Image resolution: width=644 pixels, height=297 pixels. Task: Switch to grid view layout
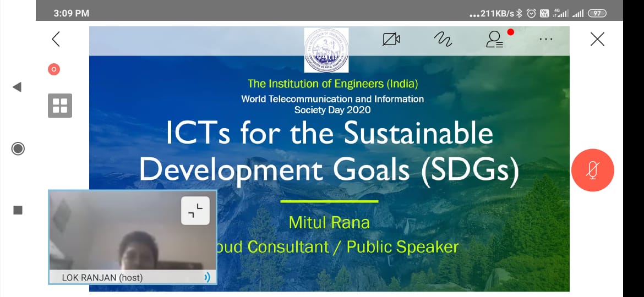(x=60, y=106)
